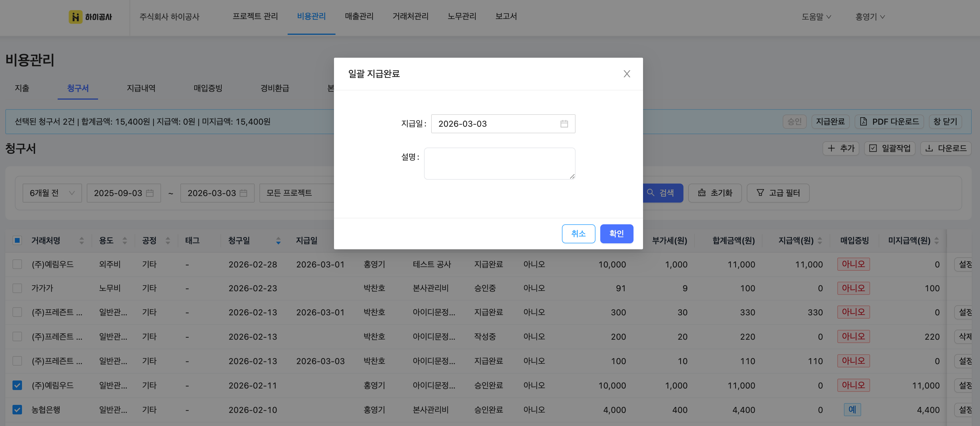
Task: Close the 일괄 지급완료 dialog with X
Action: pyautogui.click(x=627, y=74)
